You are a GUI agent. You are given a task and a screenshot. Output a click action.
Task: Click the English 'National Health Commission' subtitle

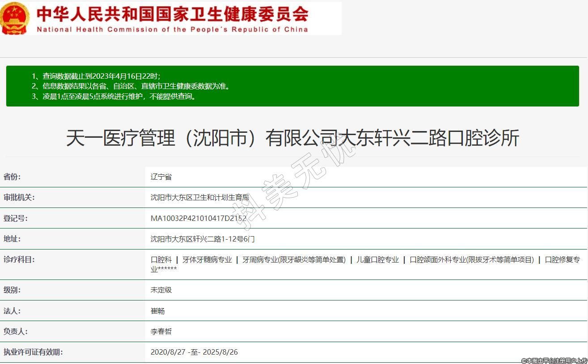coord(172,30)
